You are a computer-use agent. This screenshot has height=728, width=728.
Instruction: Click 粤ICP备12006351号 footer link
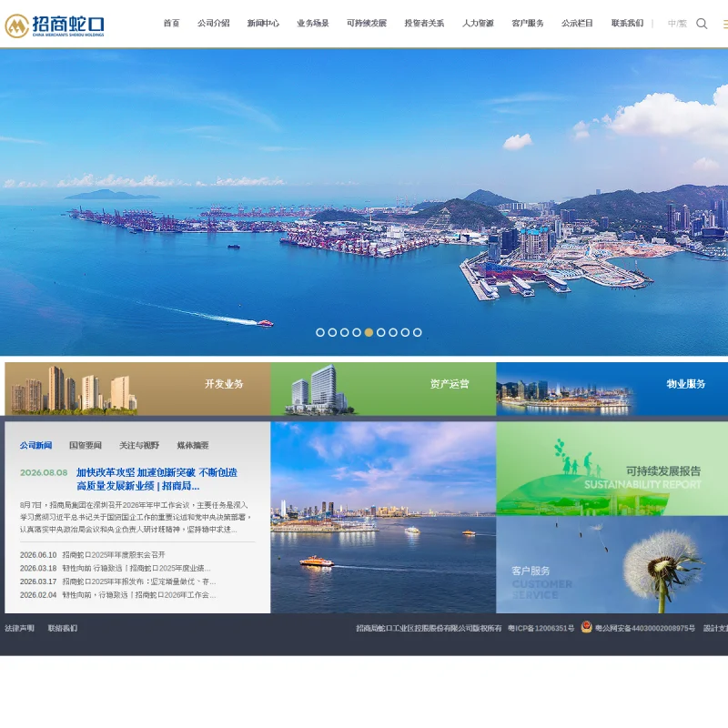pos(541,628)
